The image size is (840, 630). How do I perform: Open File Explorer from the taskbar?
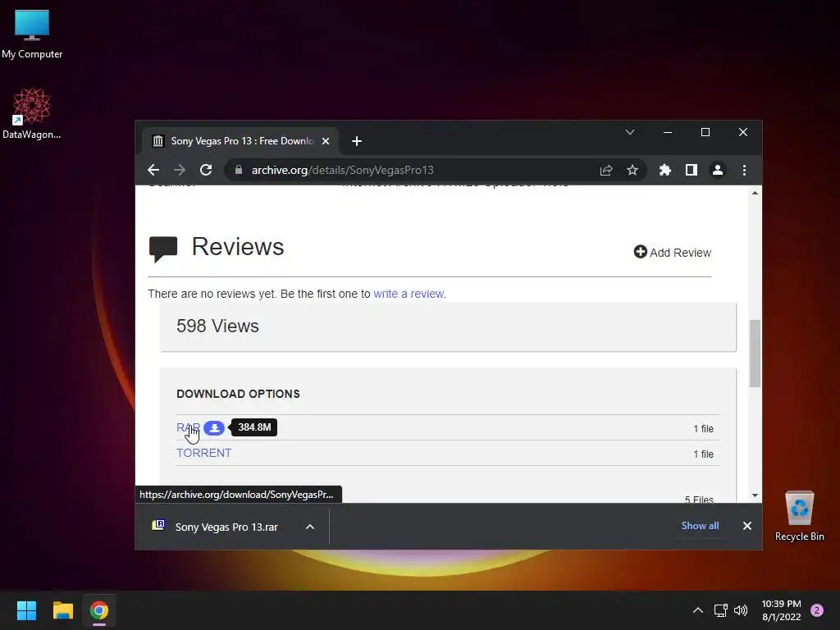(62, 610)
